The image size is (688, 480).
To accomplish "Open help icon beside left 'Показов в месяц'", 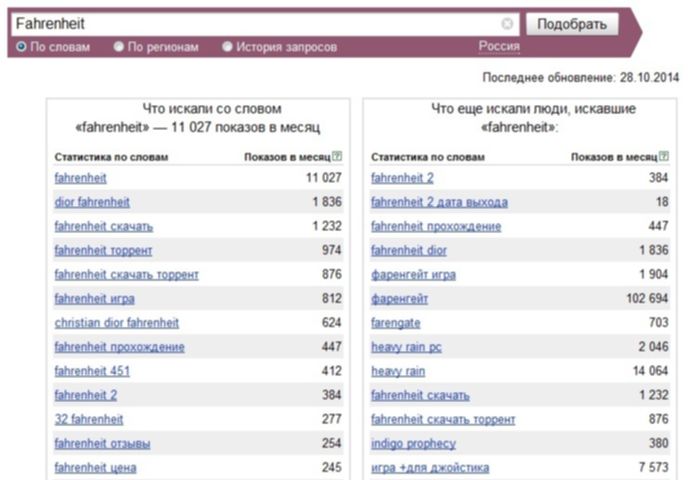I will coord(337,156).
